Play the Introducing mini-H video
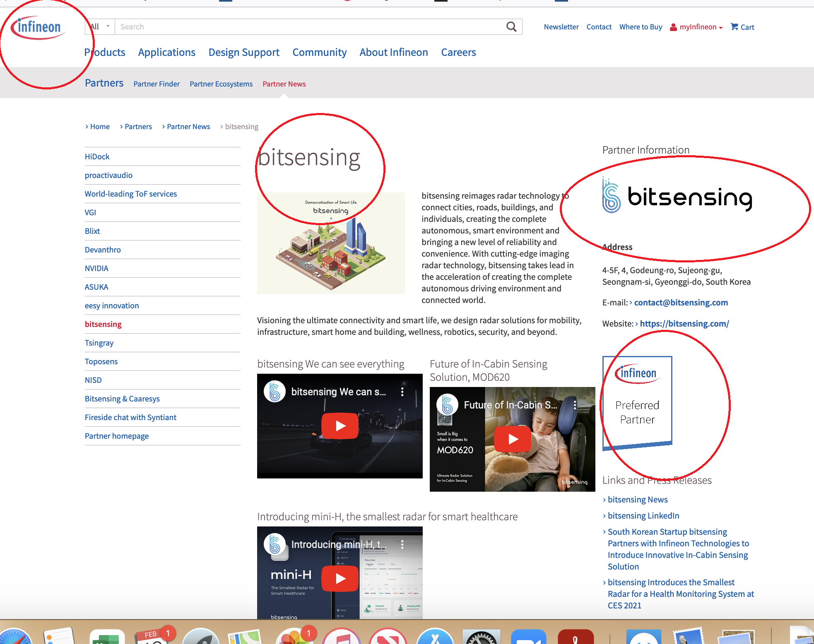Viewport: 814px width, 644px height. (340, 579)
